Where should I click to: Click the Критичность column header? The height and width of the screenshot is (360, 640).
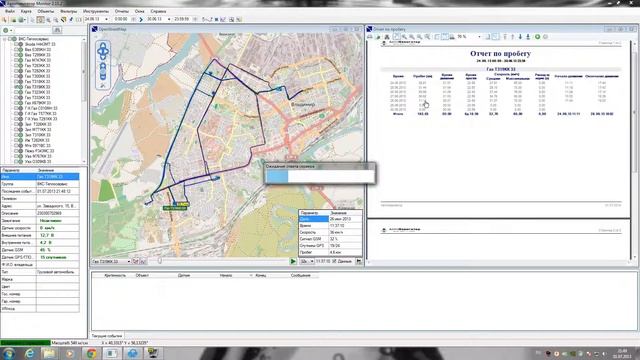(115, 276)
